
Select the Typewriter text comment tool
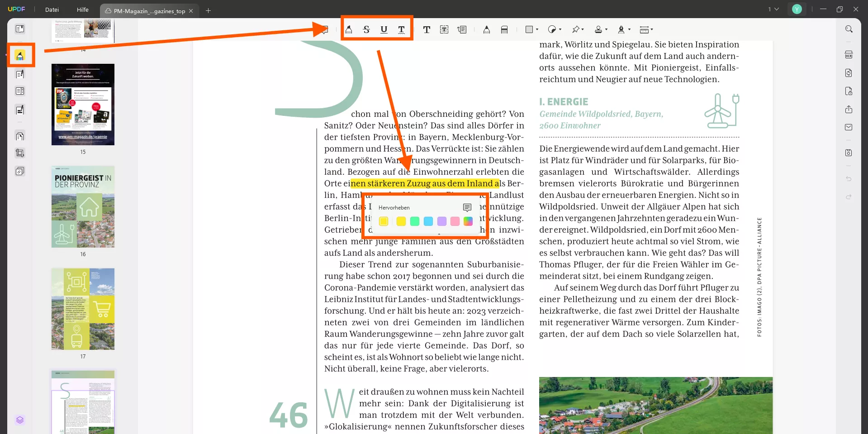coord(427,30)
